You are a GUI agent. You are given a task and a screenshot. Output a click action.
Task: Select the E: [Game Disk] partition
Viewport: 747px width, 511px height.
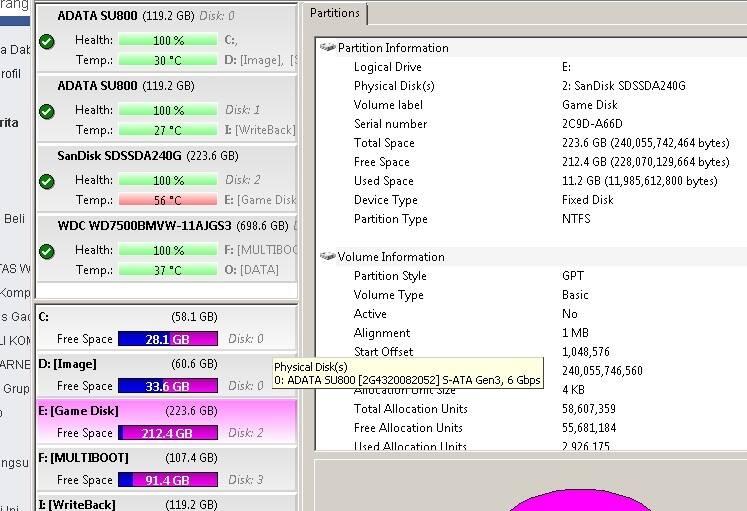167,423
